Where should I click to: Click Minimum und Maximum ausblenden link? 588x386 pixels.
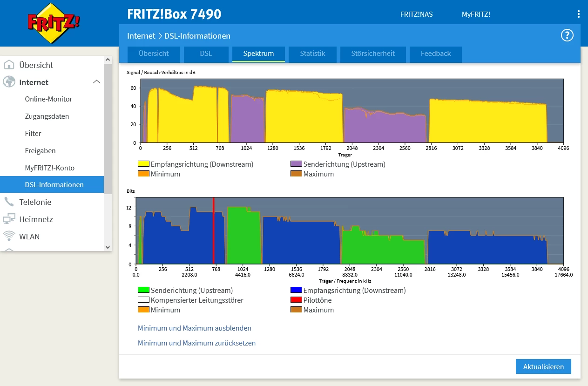[x=194, y=328]
